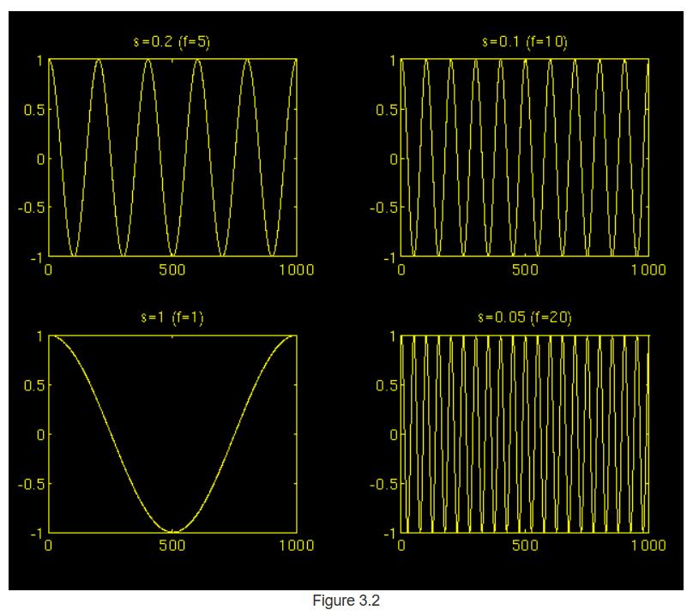Image resolution: width=693 pixels, height=616 pixels.
Task: Click y-axis top label 1 in s=0.1 plot
Action: [393, 60]
